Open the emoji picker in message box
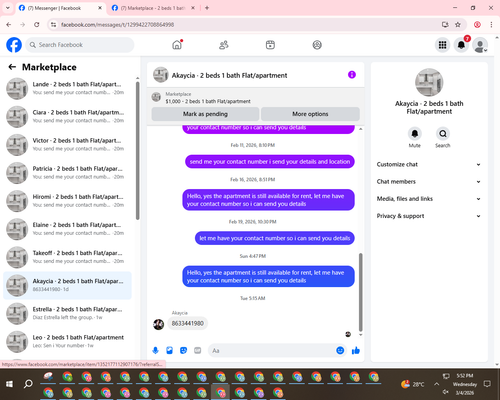The width and height of the screenshot is (500, 400). (340, 350)
